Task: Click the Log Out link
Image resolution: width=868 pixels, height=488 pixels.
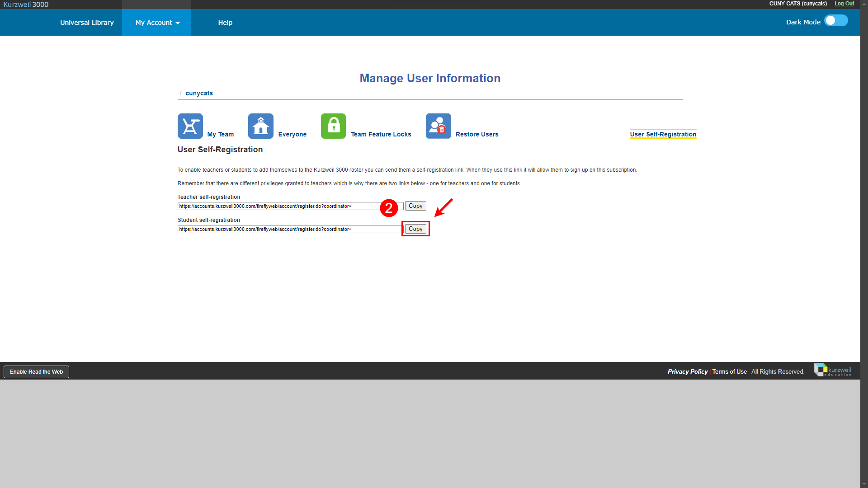Action: pos(844,4)
